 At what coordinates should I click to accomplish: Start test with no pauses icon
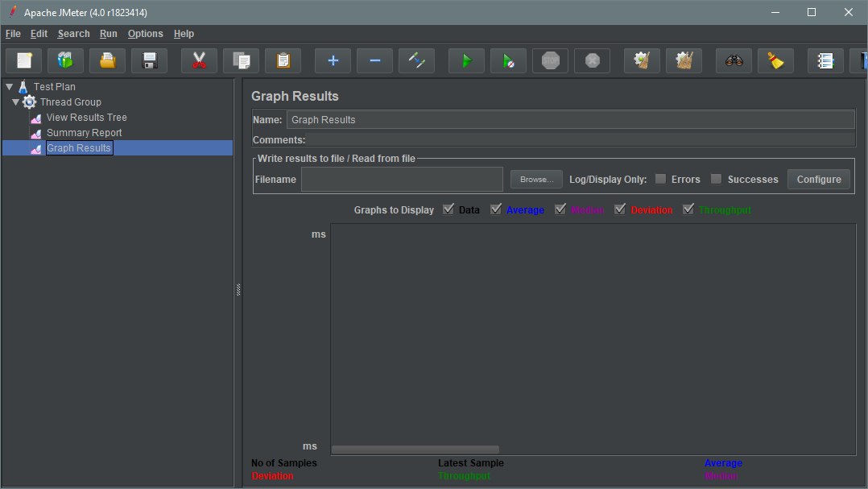508,60
